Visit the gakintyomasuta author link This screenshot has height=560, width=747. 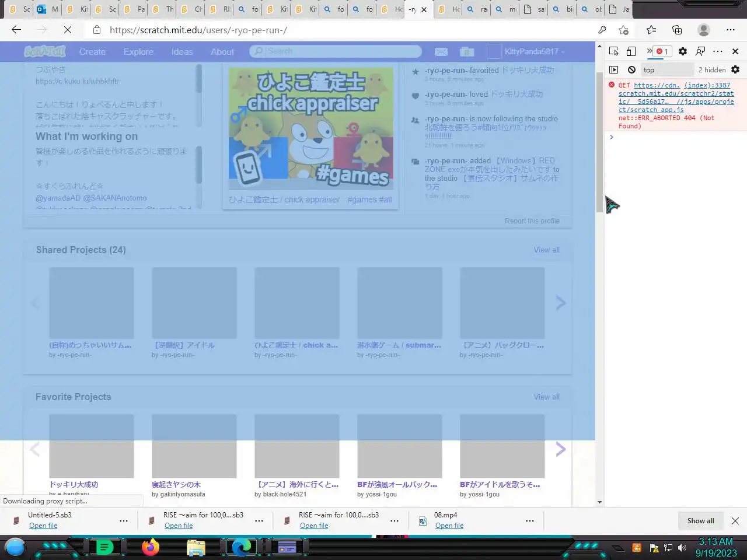click(183, 494)
